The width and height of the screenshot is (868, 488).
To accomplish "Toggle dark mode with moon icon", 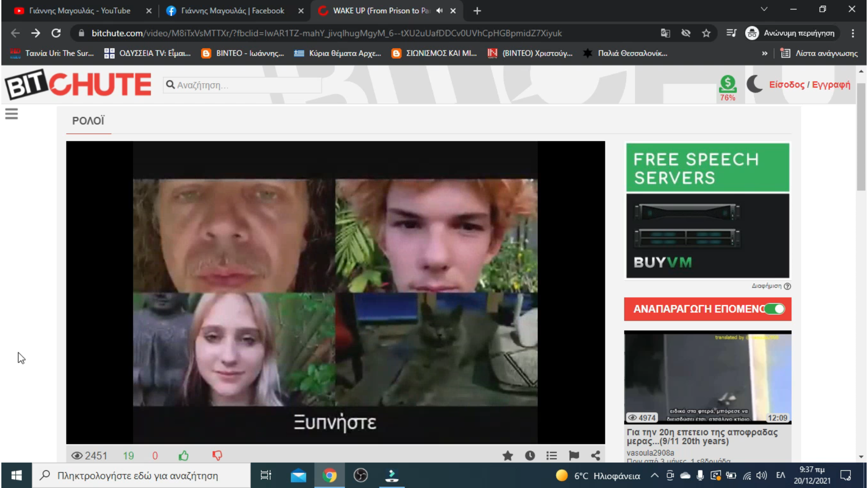I will coord(754,84).
